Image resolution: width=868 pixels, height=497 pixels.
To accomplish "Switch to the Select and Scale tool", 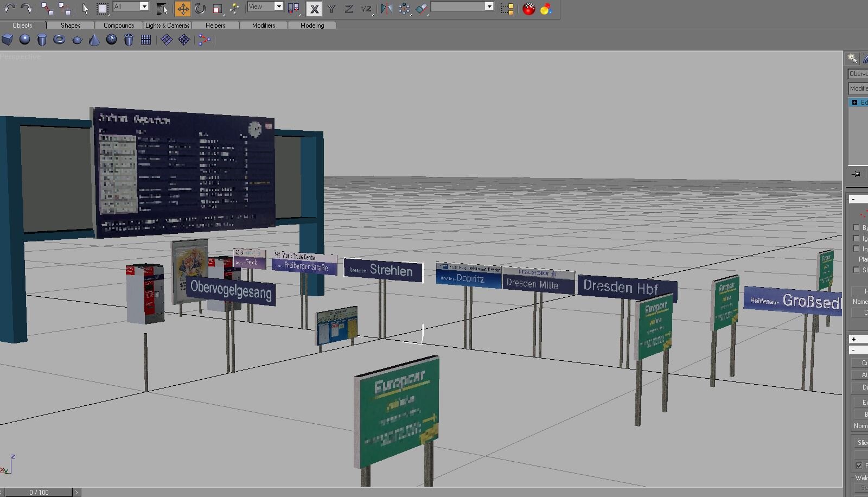I will [x=218, y=9].
